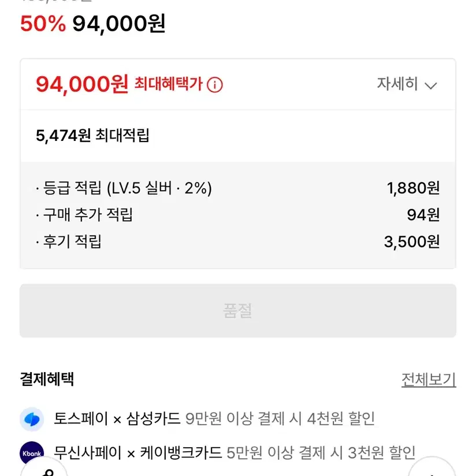The width and height of the screenshot is (476, 476).
Task: Tap the red 최대혜택가 label
Action: click(x=169, y=84)
